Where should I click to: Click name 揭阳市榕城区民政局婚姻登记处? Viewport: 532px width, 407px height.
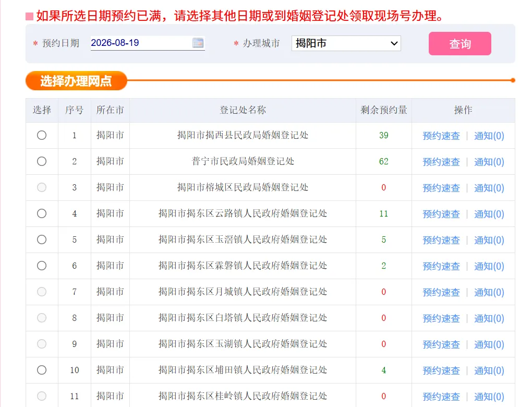coord(243,187)
